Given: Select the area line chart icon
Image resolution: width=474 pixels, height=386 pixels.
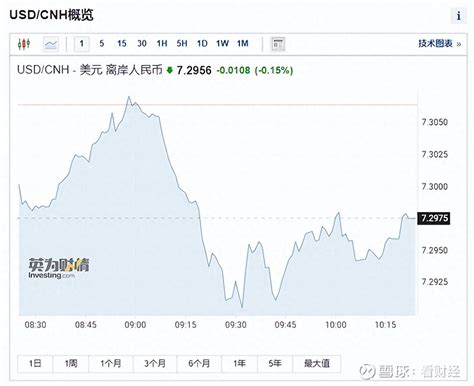Looking at the screenshot, I should click(x=51, y=44).
